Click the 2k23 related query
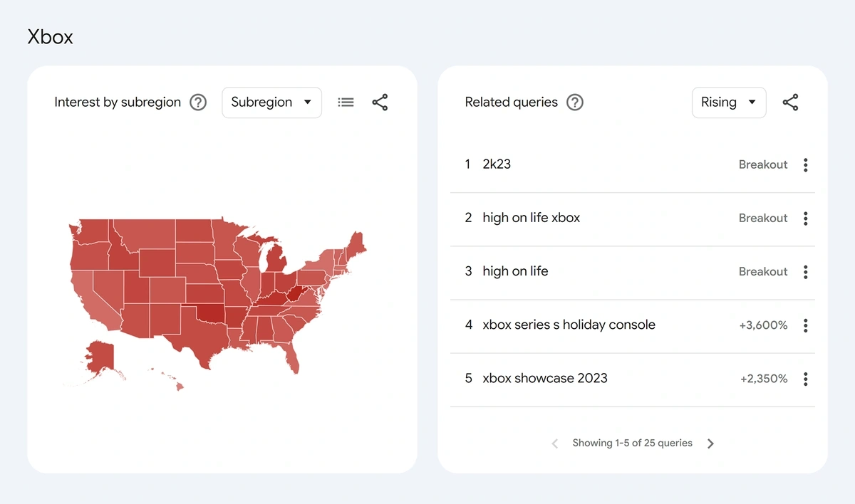The image size is (855, 504). click(x=497, y=164)
